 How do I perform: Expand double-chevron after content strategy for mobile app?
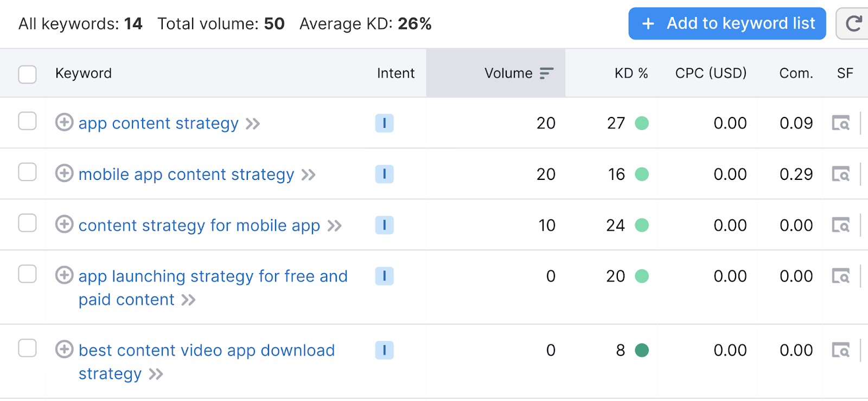[335, 226]
